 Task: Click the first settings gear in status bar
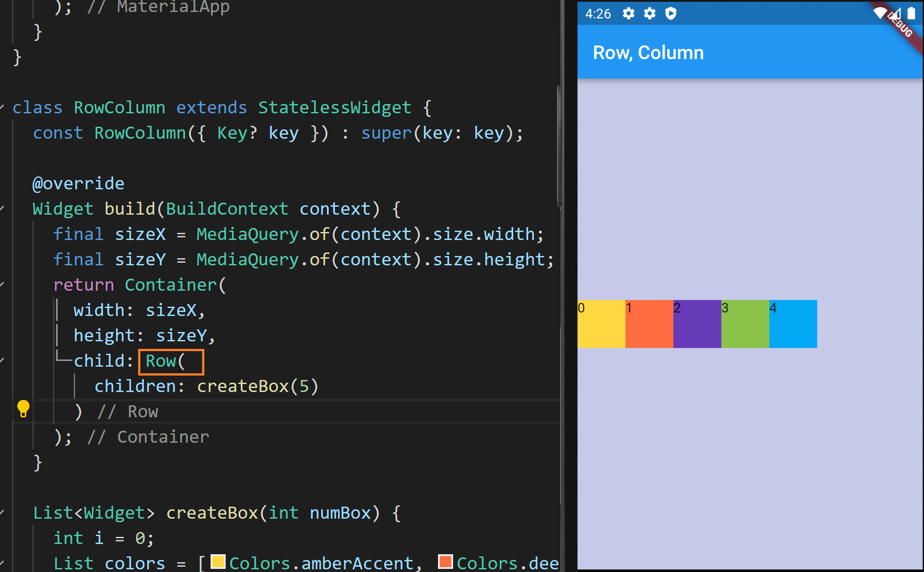tap(628, 13)
